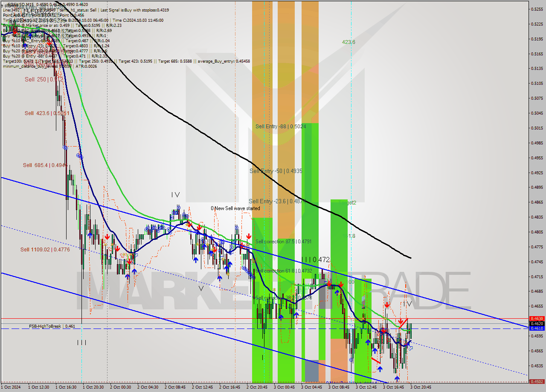Click the '0 New Sell wave started' annotation
Screen dimensions: 546x392
pos(235,208)
